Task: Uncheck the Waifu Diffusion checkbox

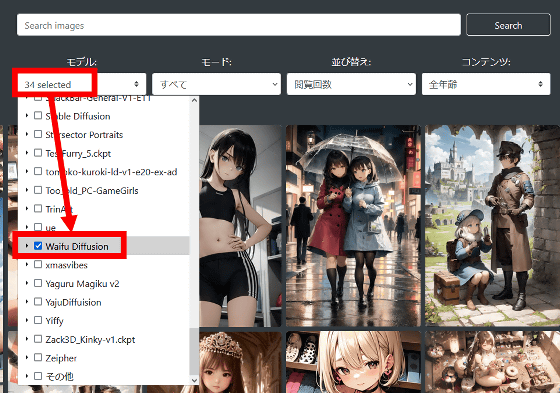Action: coord(38,246)
